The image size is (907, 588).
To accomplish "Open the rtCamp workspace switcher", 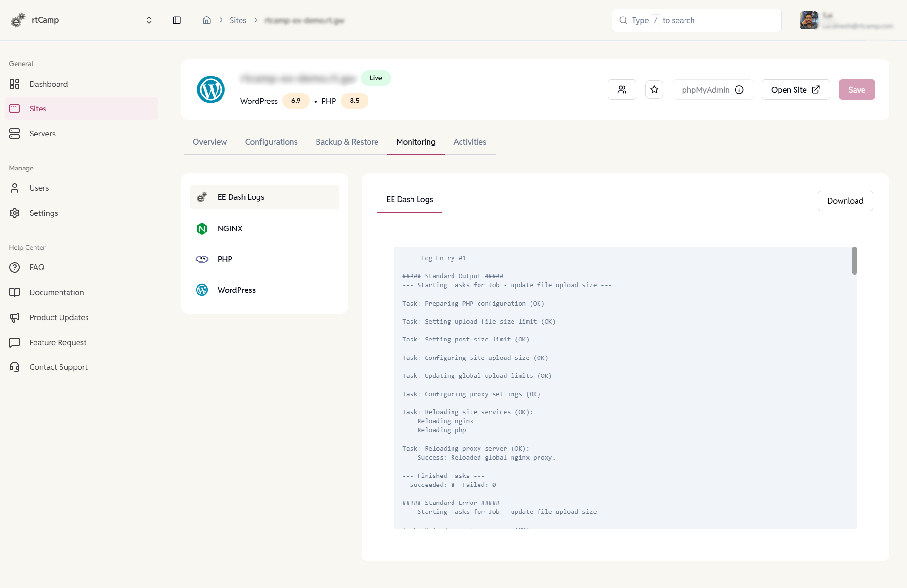I will pos(149,20).
